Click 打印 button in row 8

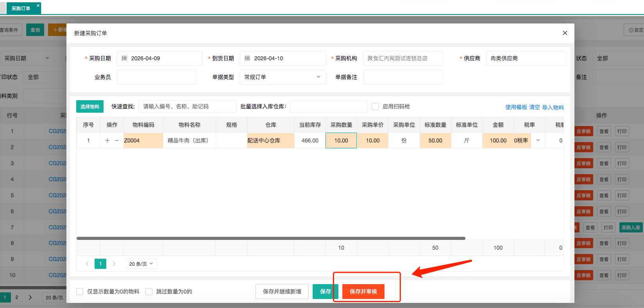tap(622, 243)
